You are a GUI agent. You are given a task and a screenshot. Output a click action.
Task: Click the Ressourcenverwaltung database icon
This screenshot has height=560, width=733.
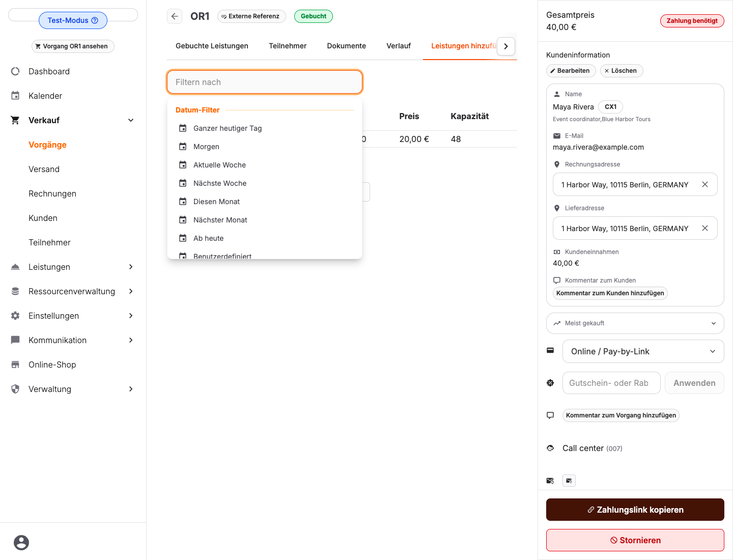(15, 291)
